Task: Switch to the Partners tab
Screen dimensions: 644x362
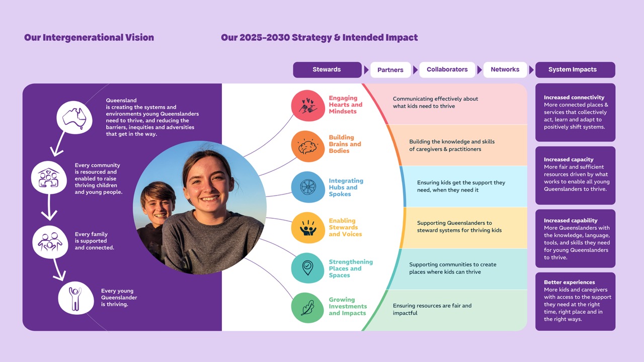Action: coord(390,70)
